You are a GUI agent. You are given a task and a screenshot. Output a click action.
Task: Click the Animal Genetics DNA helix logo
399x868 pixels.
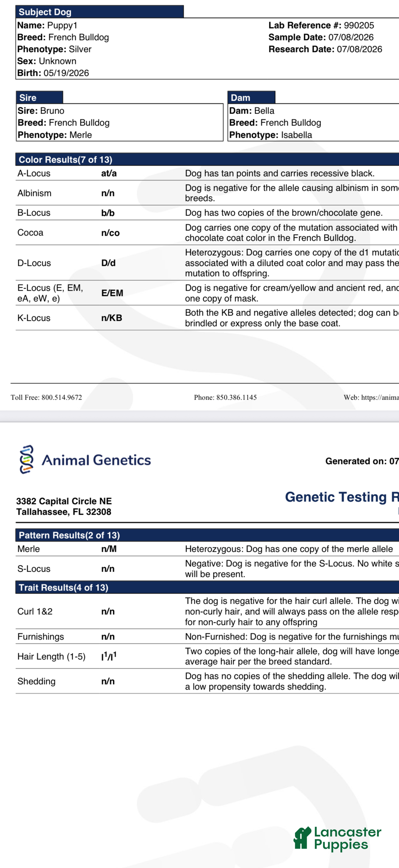26,459
